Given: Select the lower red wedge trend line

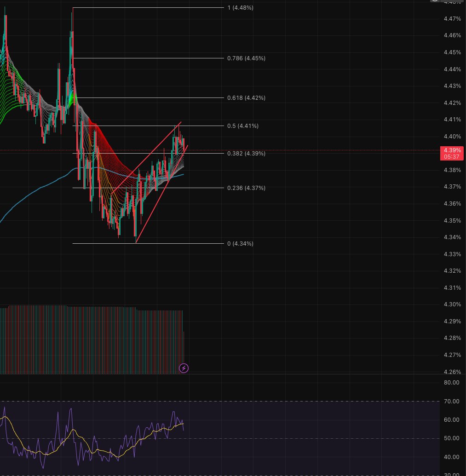Looking at the screenshot, I should coord(161,194).
